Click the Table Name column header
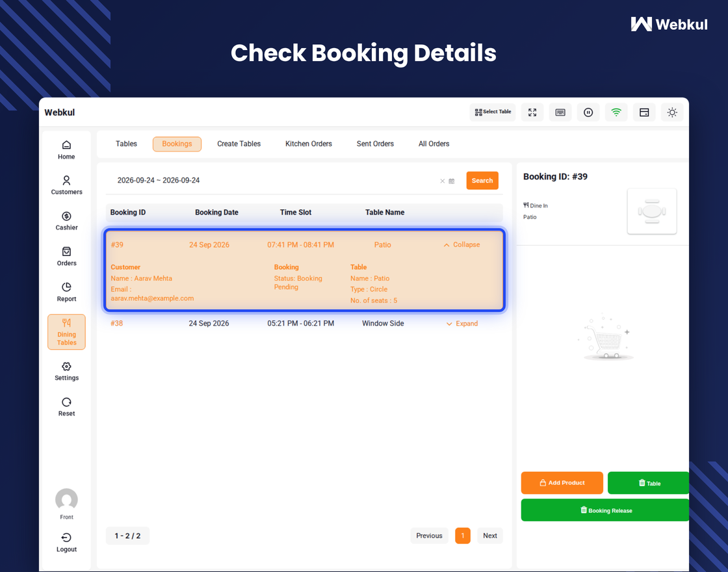 (x=385, y=212)
